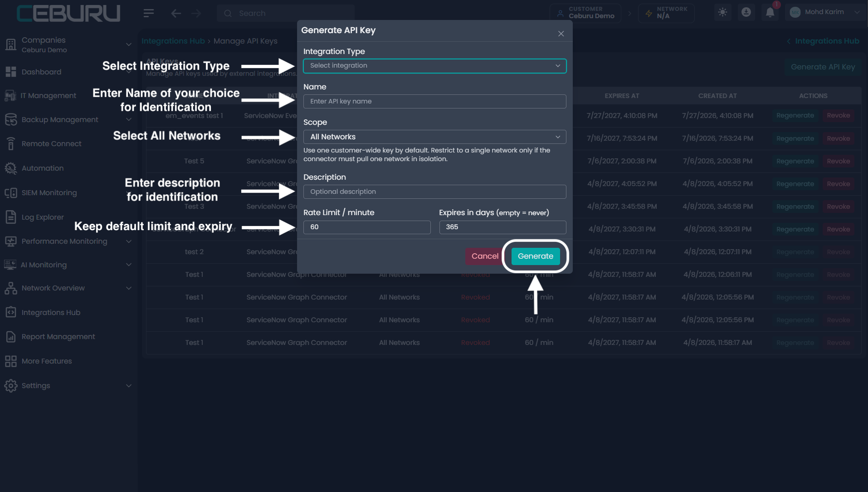Expand the Companies chevron

tap(129, 44)
